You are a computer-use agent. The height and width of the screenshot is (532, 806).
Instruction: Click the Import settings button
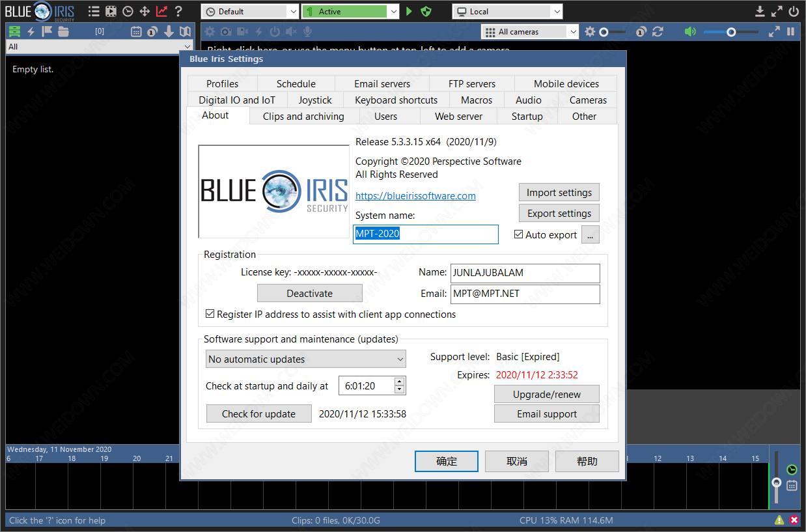pyautogui.click(x=559, y=192)
